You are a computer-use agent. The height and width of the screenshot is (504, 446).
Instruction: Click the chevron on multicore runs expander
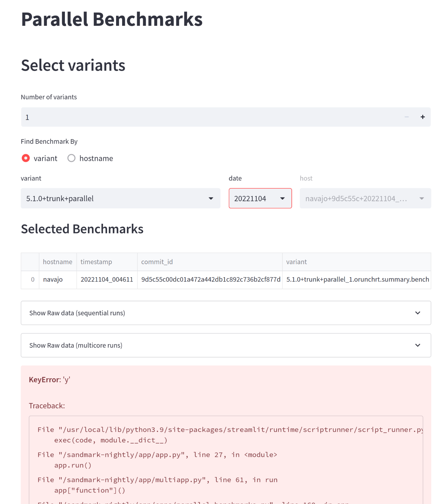click(417, 345)
